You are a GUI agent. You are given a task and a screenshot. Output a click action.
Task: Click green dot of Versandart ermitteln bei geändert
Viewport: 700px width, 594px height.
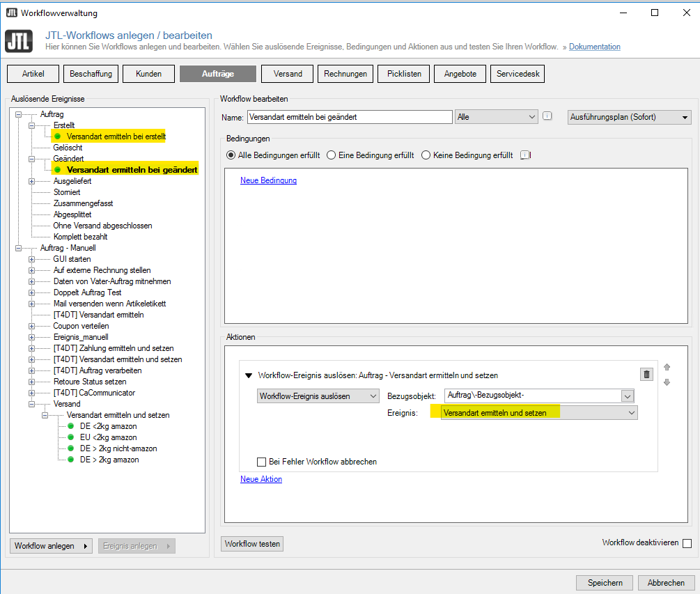(x=58, y=170)
